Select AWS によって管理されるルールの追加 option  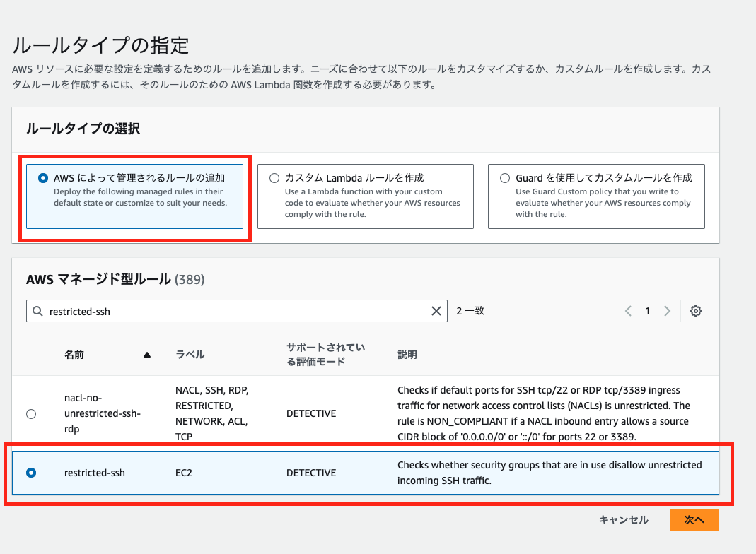pos(134,196)
